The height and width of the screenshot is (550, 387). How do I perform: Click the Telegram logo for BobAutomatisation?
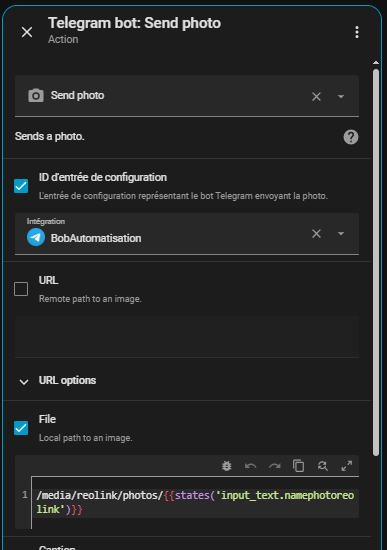coord(36,237)
